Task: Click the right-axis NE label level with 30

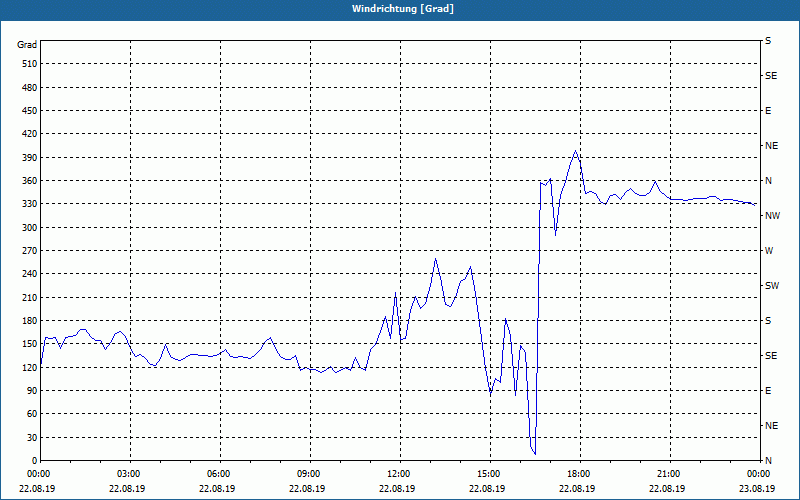Action: coord(771,426)
